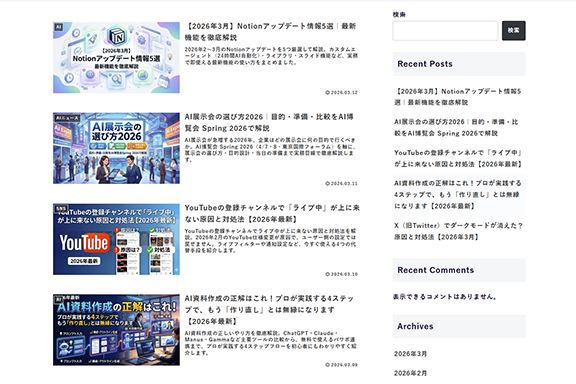Click the dark 検索 search button

[514, 30]
